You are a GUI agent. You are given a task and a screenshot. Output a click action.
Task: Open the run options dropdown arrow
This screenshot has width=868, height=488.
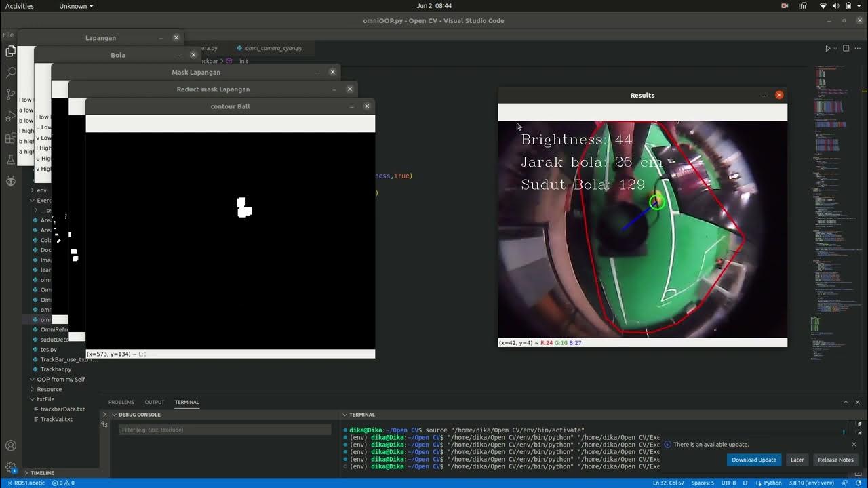coord(835,48)
